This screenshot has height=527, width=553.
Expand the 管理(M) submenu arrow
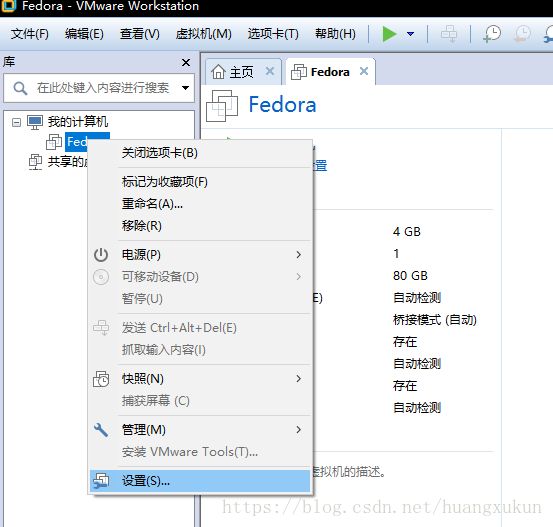pos(299,430)
